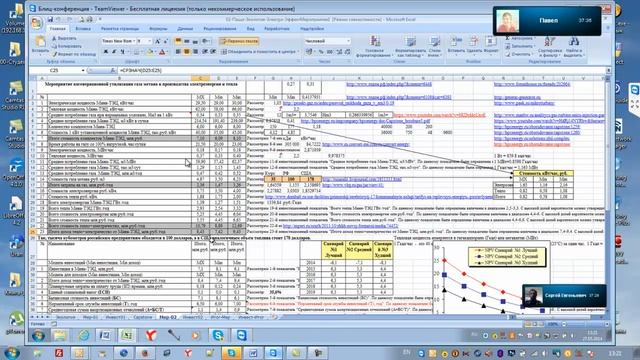Open Sort & Filter (Сортировка и фильтр)

[549, 47]
